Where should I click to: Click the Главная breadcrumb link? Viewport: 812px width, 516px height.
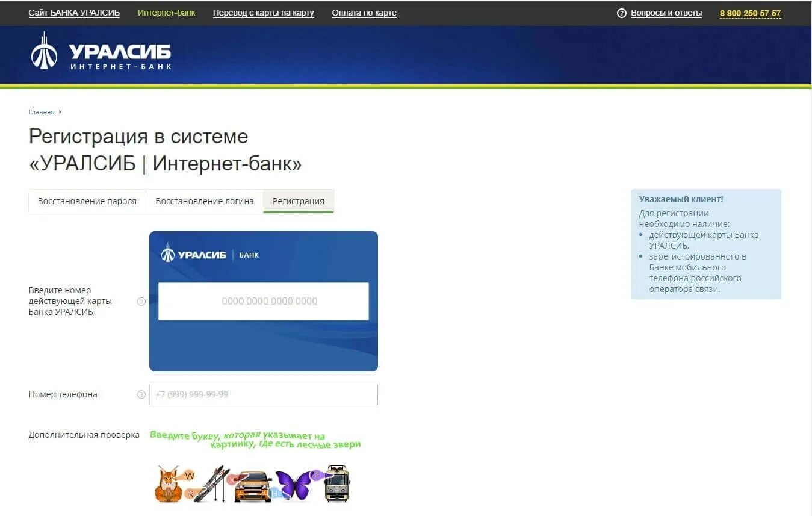pos(42,112)
